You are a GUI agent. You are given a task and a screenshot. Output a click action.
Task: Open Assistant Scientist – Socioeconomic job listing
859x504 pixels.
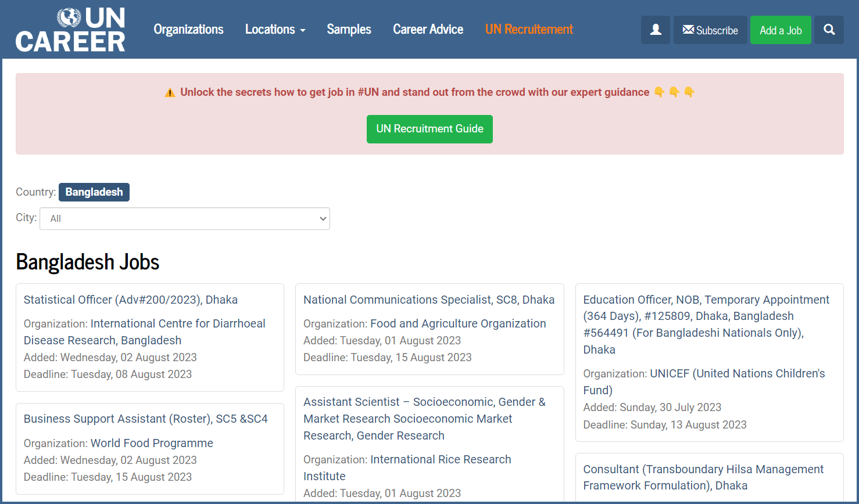pyautogui.click(x=425, y=419)
